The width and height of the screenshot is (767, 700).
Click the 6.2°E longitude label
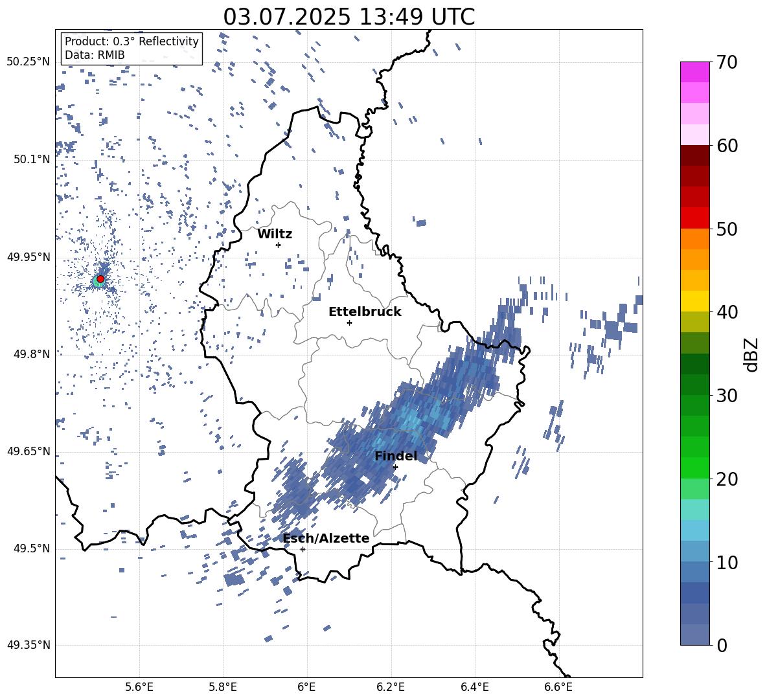(x=391, y=687)
